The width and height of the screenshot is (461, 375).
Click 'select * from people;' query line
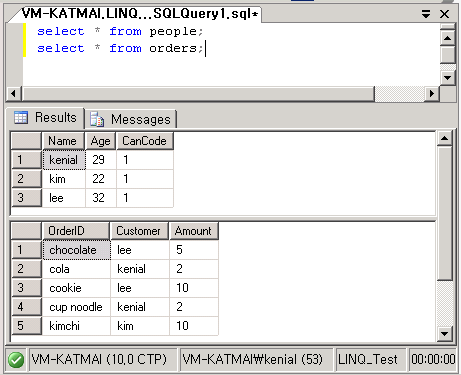click(120, 31)
